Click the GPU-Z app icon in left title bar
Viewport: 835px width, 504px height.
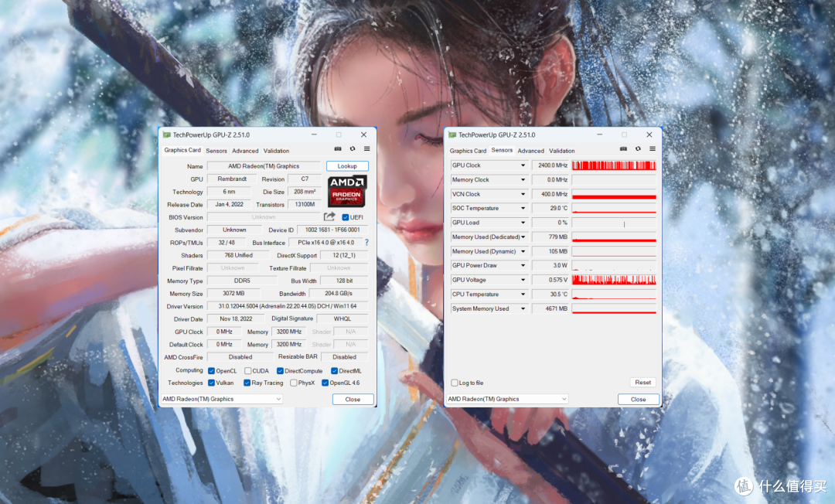[167, 135]
